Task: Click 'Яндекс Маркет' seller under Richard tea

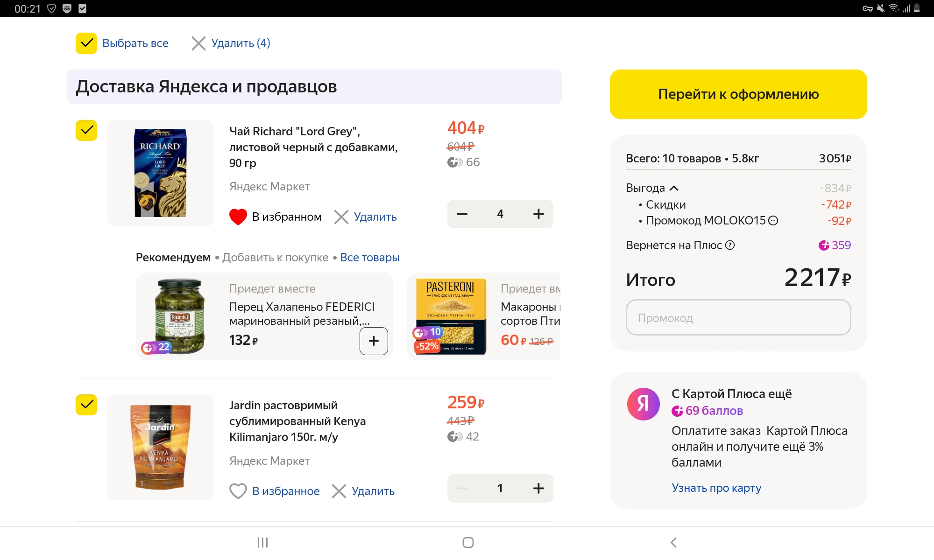Action: [269, 187]
